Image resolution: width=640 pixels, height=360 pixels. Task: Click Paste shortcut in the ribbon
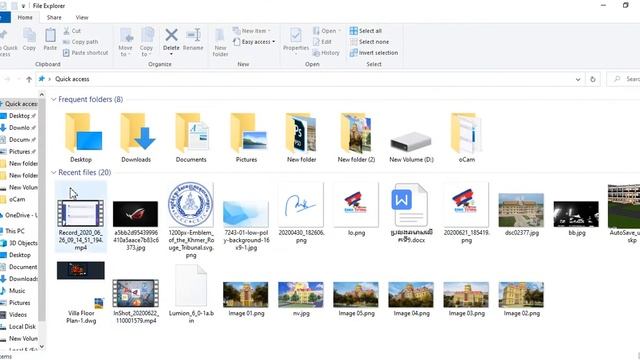click(86, 53)
